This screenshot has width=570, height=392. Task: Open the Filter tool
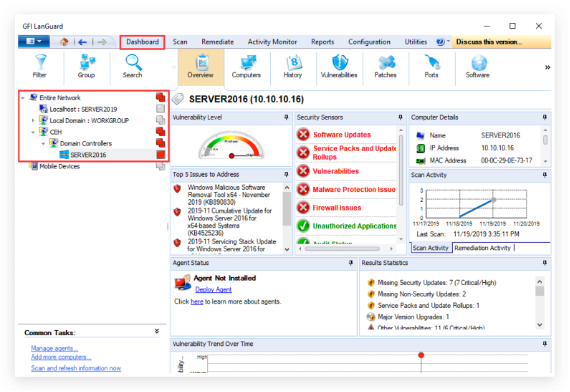(x=40, y=66)
